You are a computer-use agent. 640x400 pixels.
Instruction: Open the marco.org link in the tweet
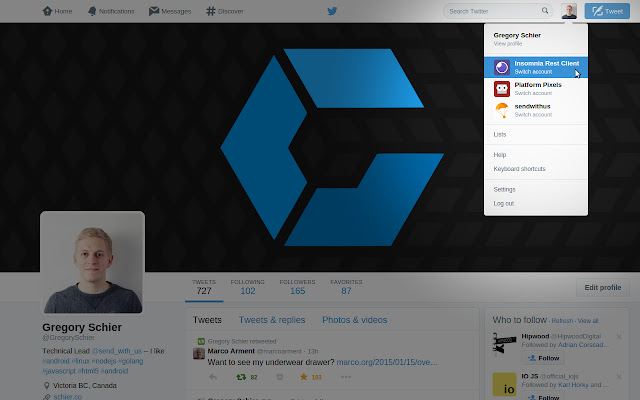tap(387, 362)
